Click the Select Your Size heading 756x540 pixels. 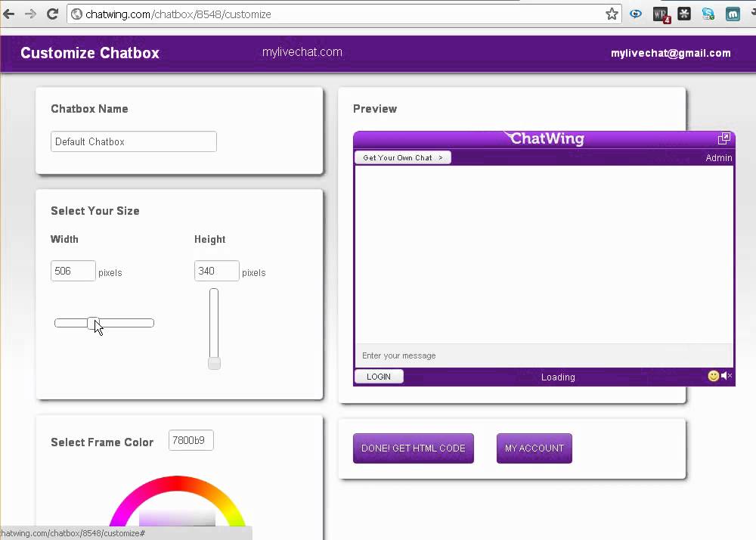coord(95,211)
